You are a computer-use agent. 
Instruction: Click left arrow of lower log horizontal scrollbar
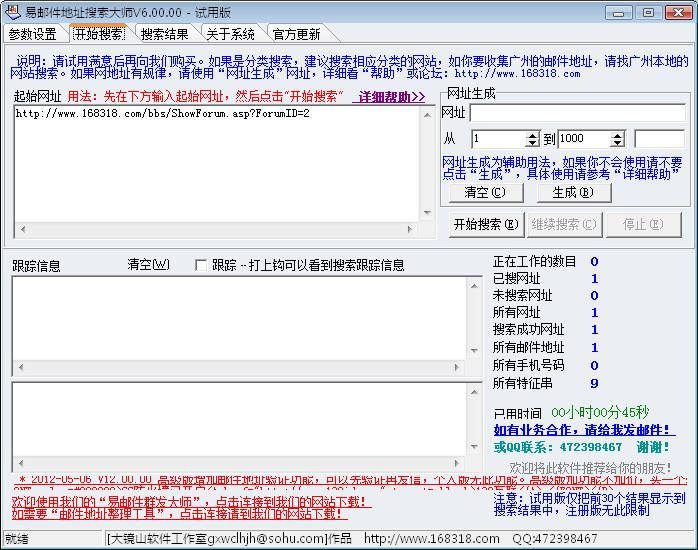tap(20, 463)
